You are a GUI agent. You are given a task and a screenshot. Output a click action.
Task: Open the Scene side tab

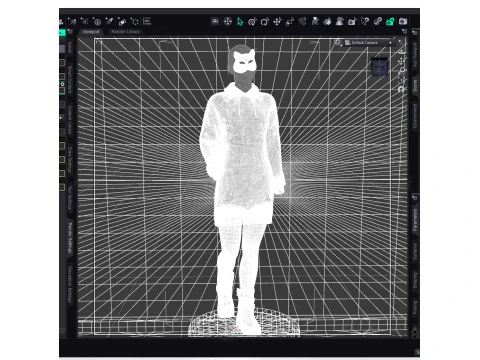coord(415,86)
